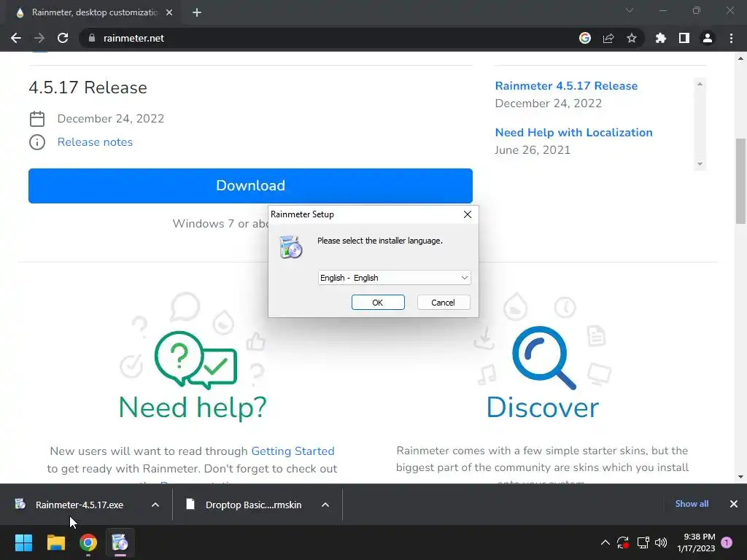
Task: Close the downloads bar
Action: pyautogui.click(x=734, y=504)
